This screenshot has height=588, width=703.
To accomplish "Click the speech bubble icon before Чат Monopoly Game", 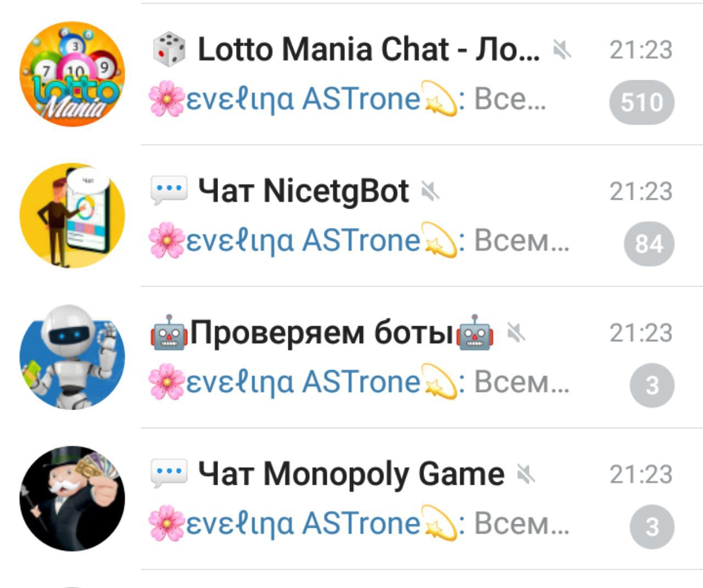I will 169,474.
